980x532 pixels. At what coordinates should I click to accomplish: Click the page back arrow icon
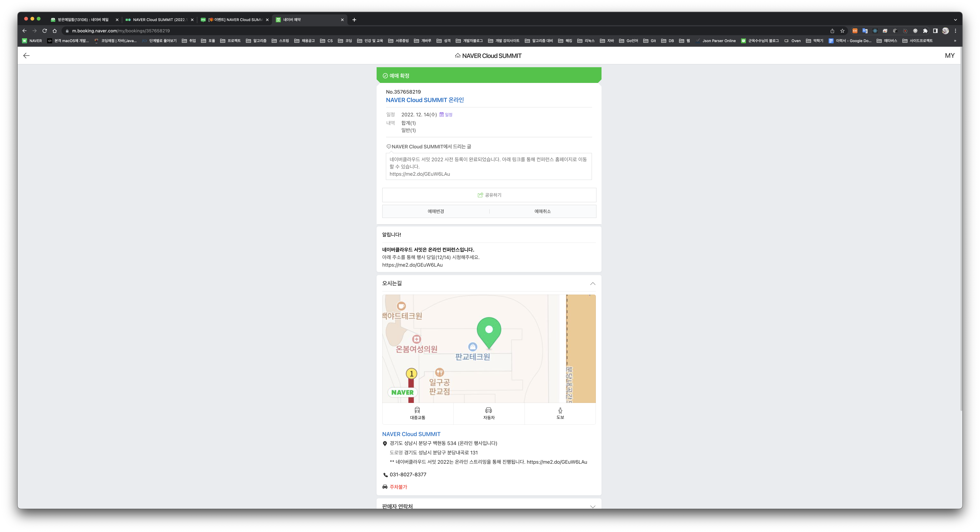[x=26, y=56]
